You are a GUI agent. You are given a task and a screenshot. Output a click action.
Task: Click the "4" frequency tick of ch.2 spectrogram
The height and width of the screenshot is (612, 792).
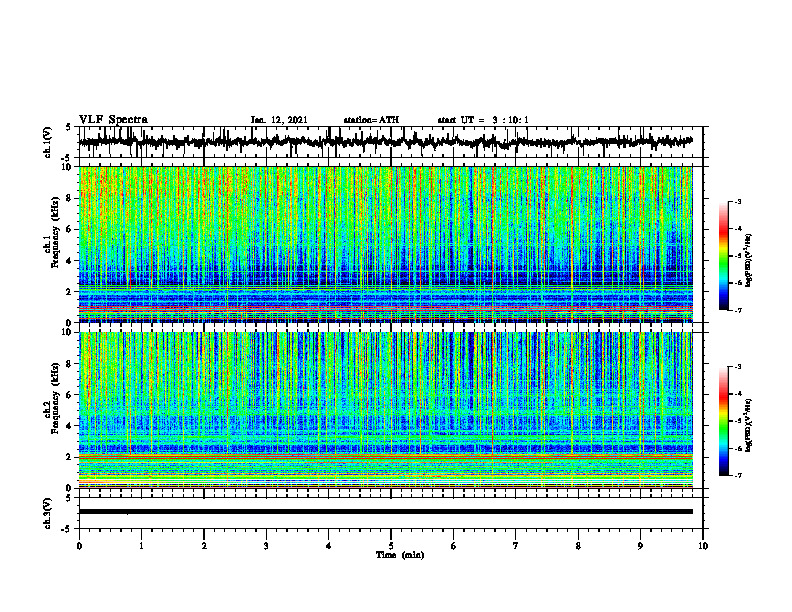(x=70, y=426)
